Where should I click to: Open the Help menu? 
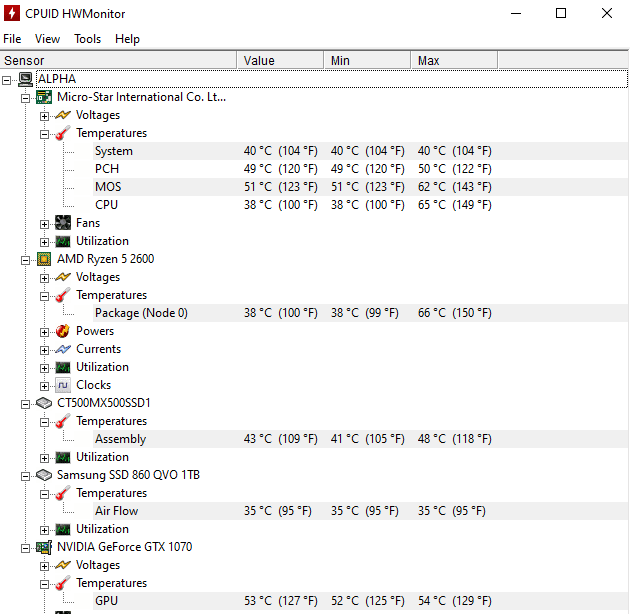pyautogui.click(x=127, y=39)
